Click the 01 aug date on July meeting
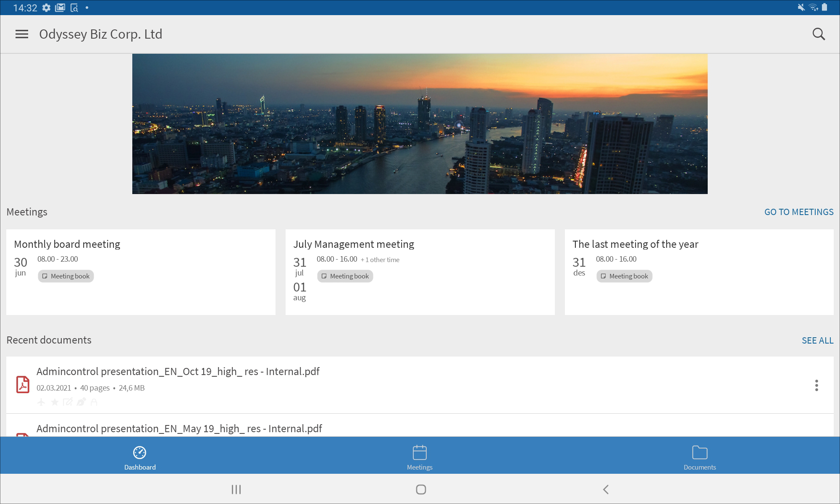 [300, 292]
